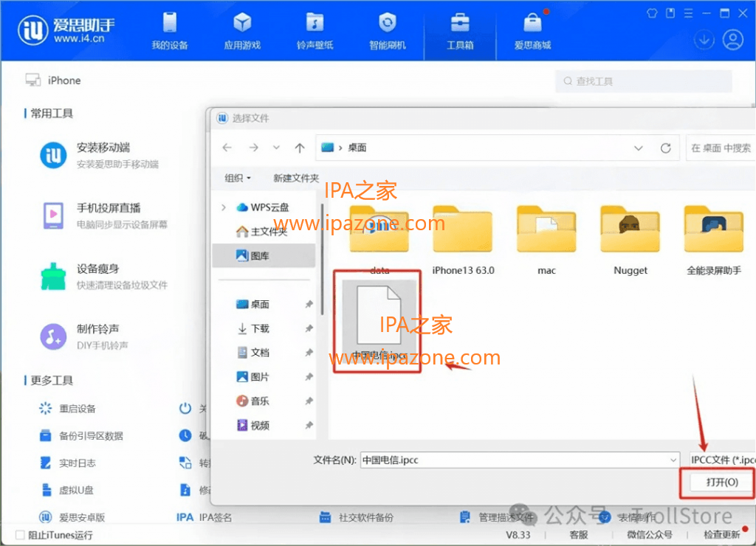The image size is (756, 546).
Task: Select 主文件夹 in the navigation pane
Action: (x=262, y=232)
